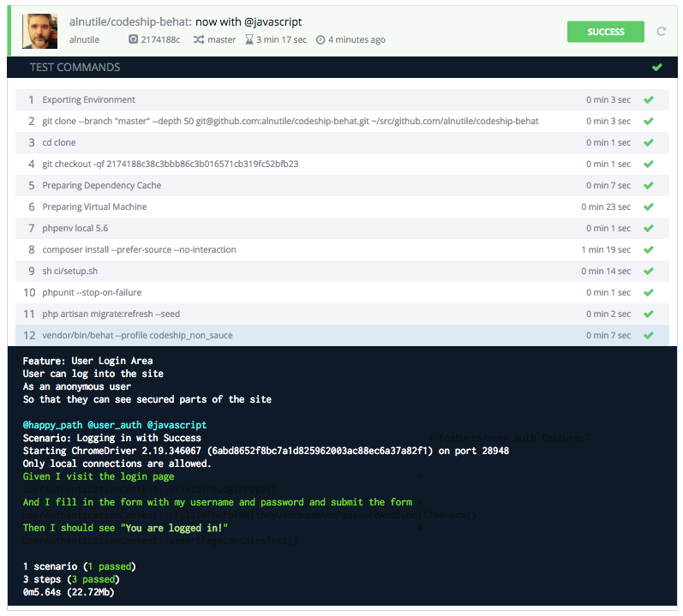Click the hourglass duration icon
The width and height of the screenshot is (683, 616).
pyautogui.click(x=249, y=39)
